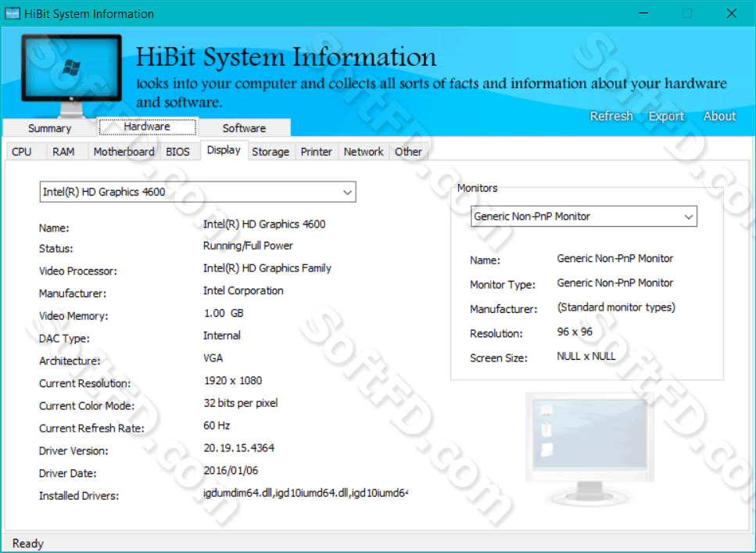Click the '(Standard monitor types)' value
The height and width of the screenshot is (553, 756).
(616, 307)
